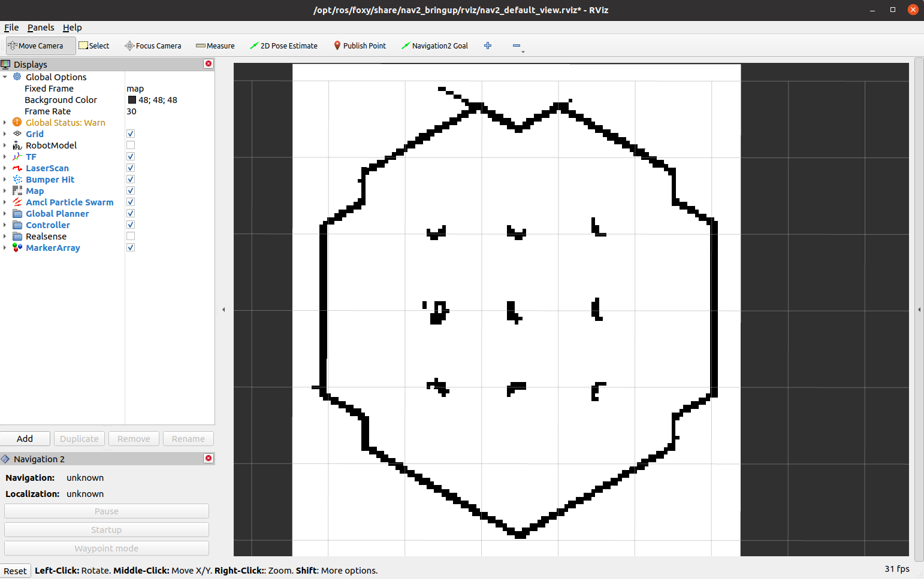Select the Navigation2 Goal tool
Viewport: 924px width, 579px height.
pyautogui.click(x=434, y=46)
